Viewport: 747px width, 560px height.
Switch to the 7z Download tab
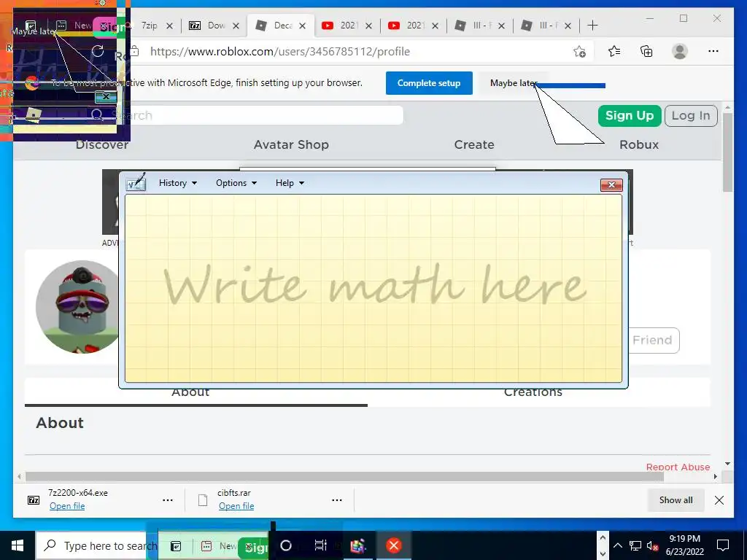pyautogui.click(x=214, y=26)
